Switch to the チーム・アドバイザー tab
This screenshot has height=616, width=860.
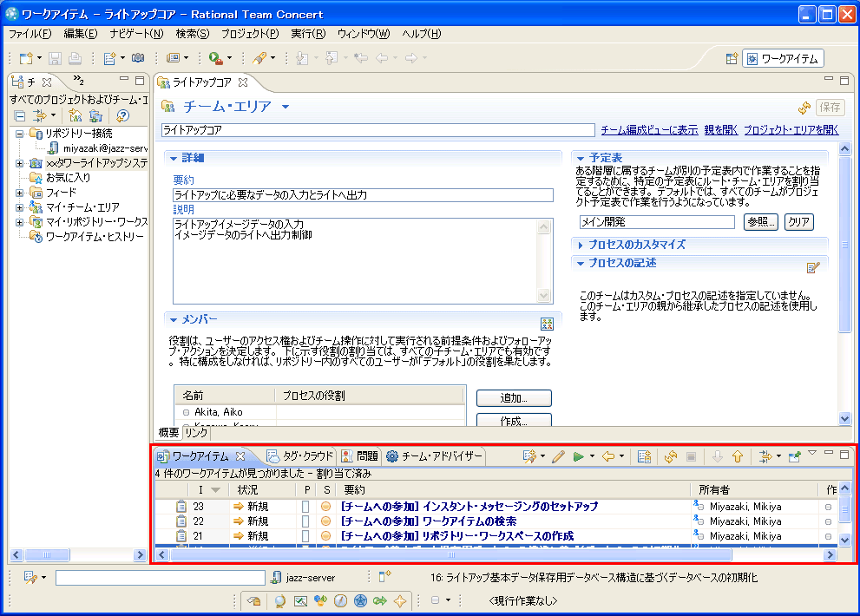(435, 456)
